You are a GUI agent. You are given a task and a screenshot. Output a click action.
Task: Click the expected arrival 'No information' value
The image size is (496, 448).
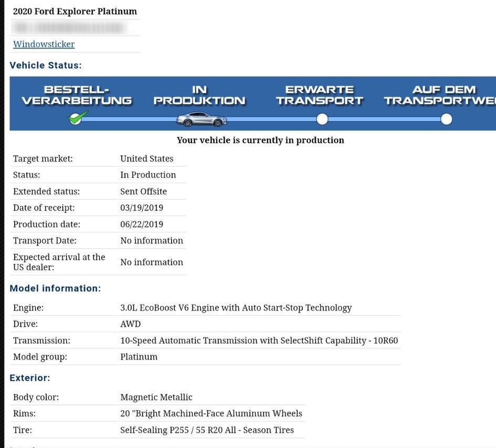pos(152,262)
